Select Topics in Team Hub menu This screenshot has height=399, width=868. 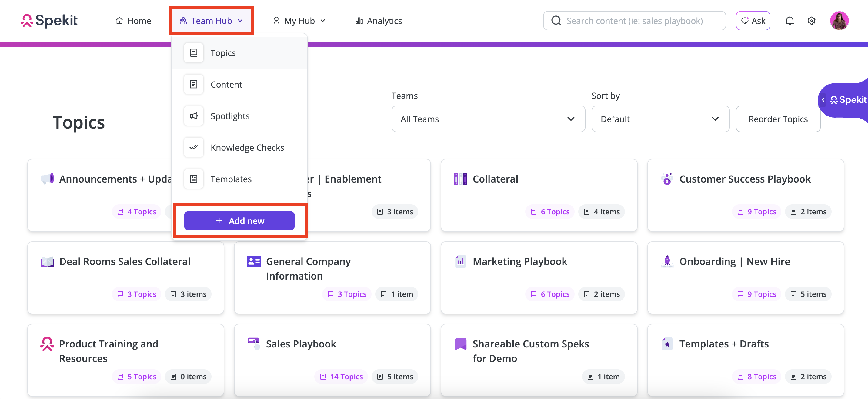tap(239, 52)
